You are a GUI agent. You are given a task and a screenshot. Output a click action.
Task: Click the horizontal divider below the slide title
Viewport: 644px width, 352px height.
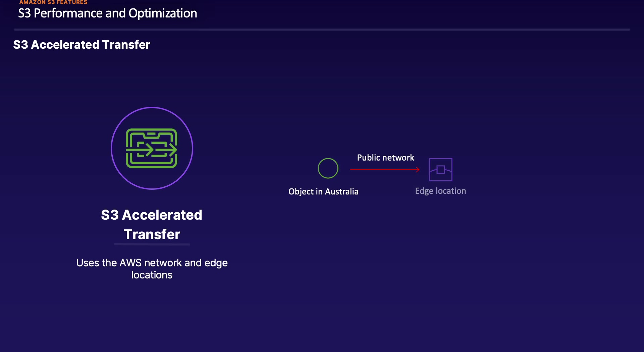click(322, 30)
